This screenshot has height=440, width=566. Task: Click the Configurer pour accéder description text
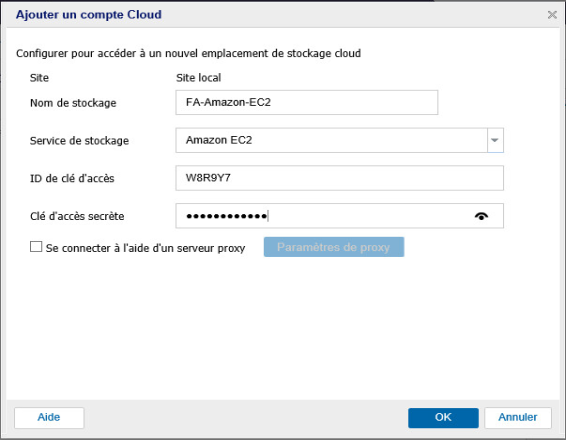(188, 53)
